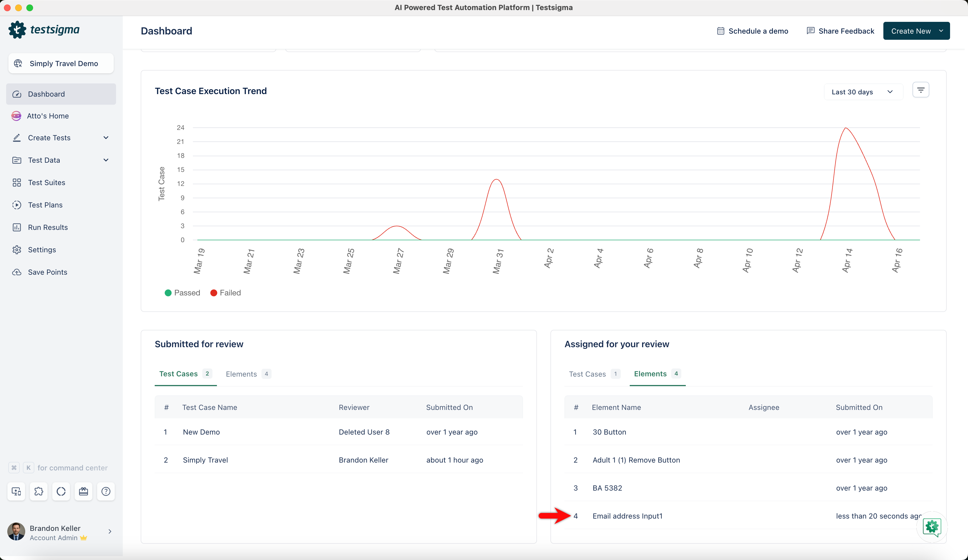Open Atto's Home from the sidebar
Image resolution: width=968 pixels, height=560 pixels.
click(48, 116)
